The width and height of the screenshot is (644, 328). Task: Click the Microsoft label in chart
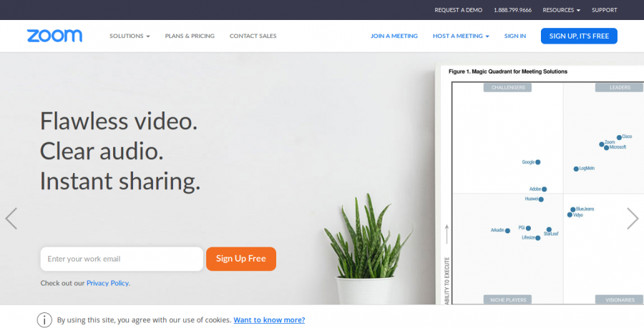point(618,147)
